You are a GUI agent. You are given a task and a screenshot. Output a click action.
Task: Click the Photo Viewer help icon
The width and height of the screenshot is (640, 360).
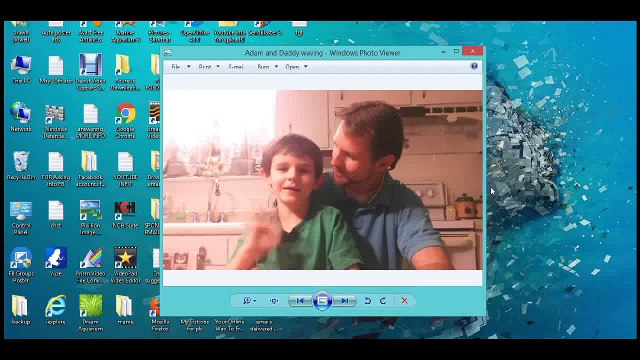(474, 66)
